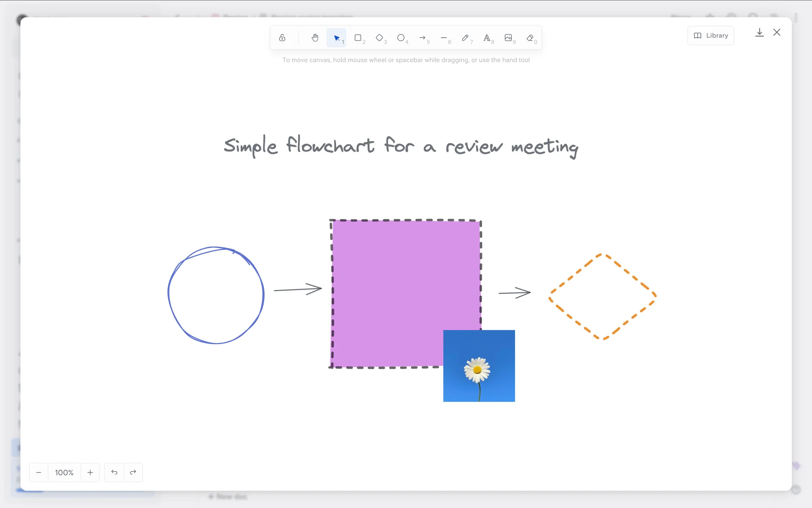Toggle the canvas lock icon

tap(282, 38)
